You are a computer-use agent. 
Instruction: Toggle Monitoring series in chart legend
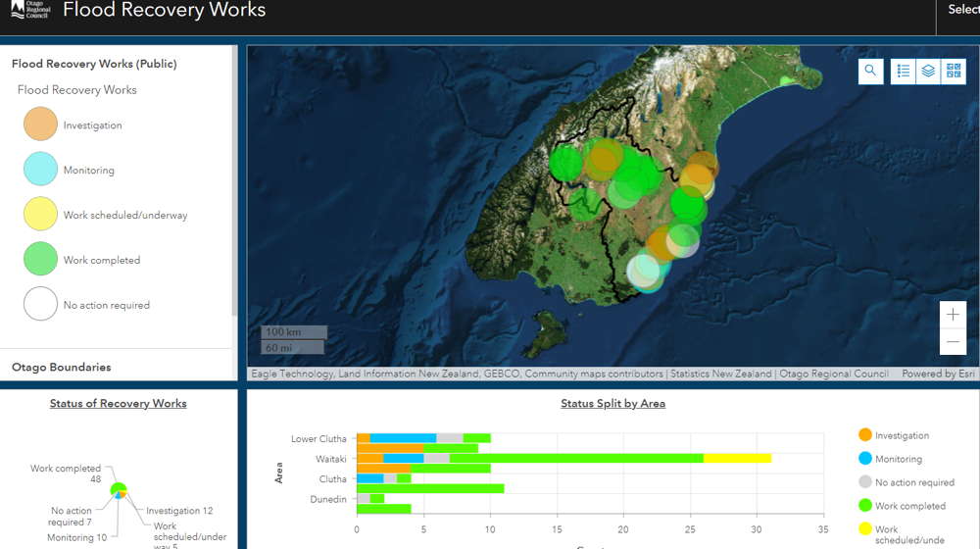click(891, 459)
